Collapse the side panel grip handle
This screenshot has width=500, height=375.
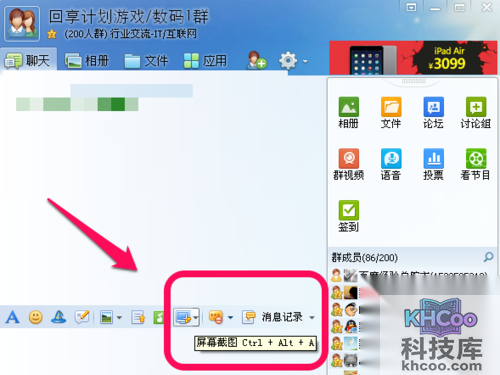413,81
